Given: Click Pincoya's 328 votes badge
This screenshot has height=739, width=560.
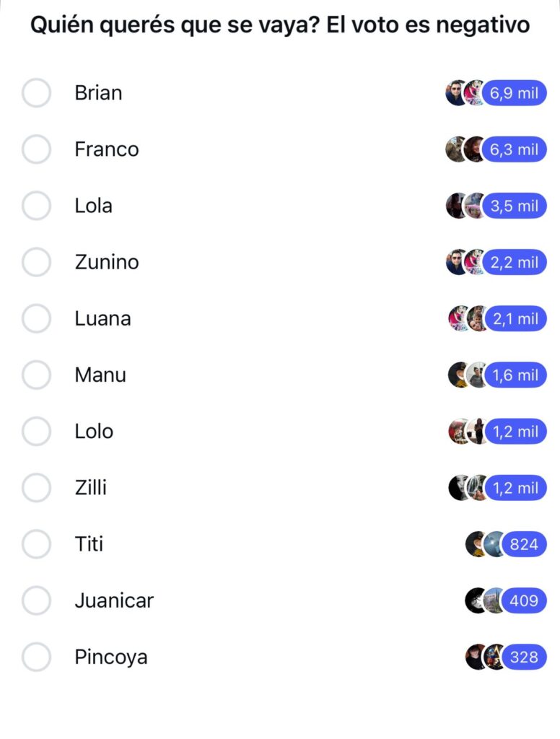Looking at the screenshot, I should tap(524, 657).
